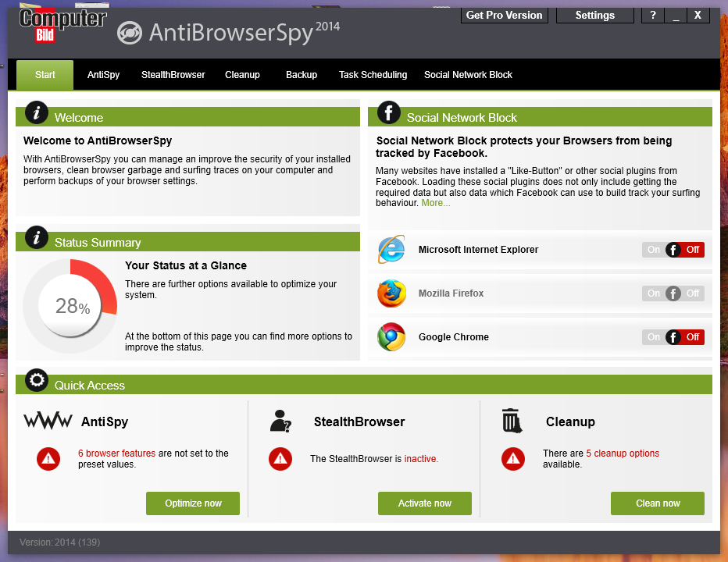Click the AntiBrowserSpy eye logo icon
This screenshot has width=728, height=562.
[130, 34]
